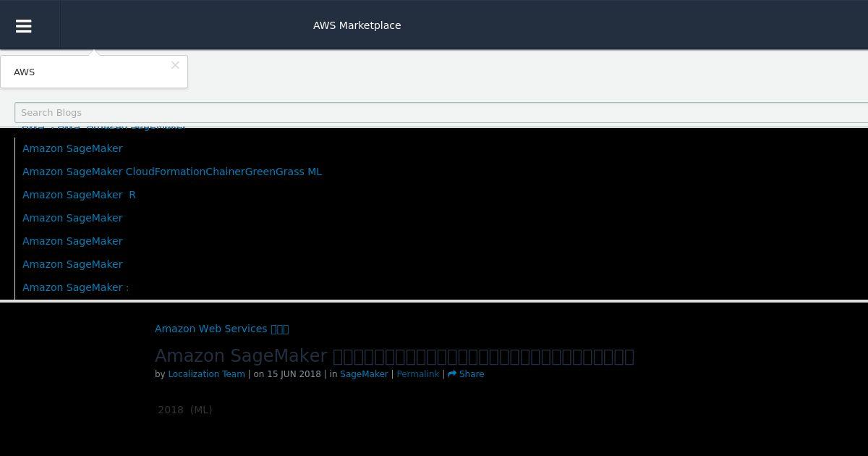Click the "2018 (ML)" paragraph text
Image resolution: width=868 pixels, height=456 pixels.
click(184, 410)
